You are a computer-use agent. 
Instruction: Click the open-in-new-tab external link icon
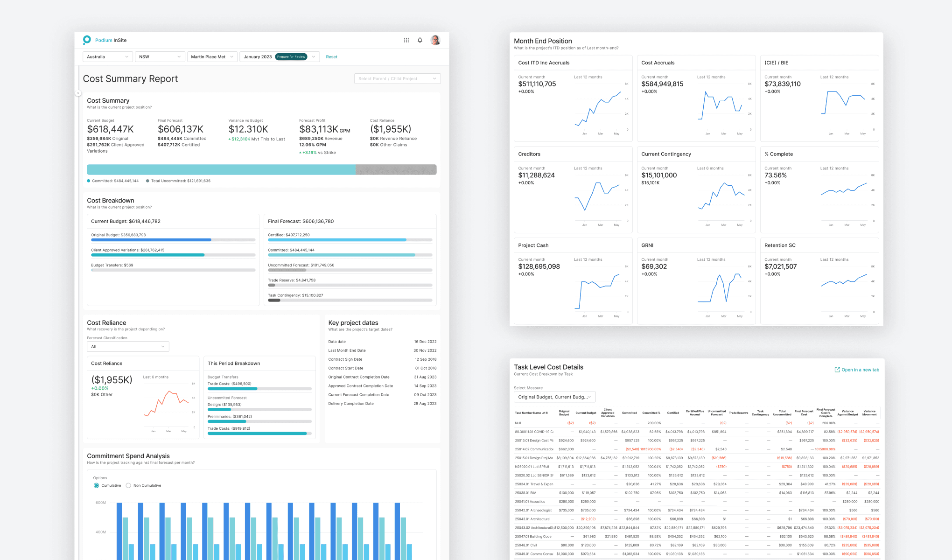pyautogui.click(x=837, y=370)
